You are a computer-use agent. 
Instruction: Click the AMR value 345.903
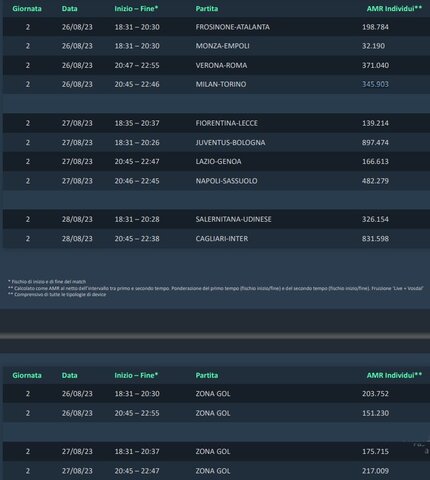(x=375, y=84)
